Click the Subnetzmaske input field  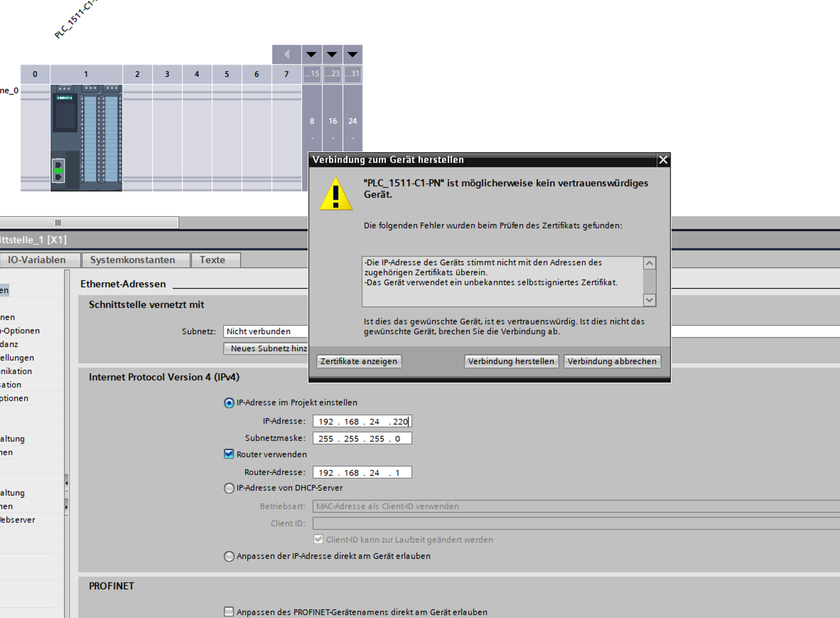point(362,439)
